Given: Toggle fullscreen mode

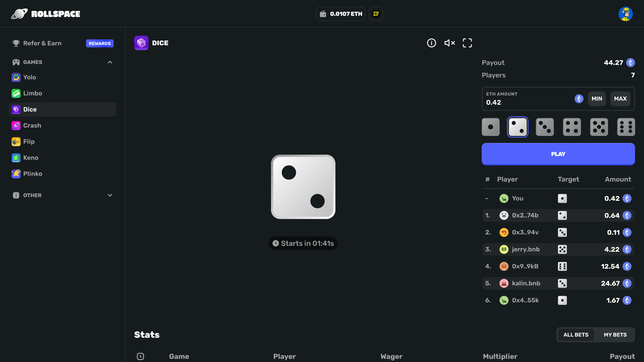Looking at the screenshot, I should tap(467, 43).
